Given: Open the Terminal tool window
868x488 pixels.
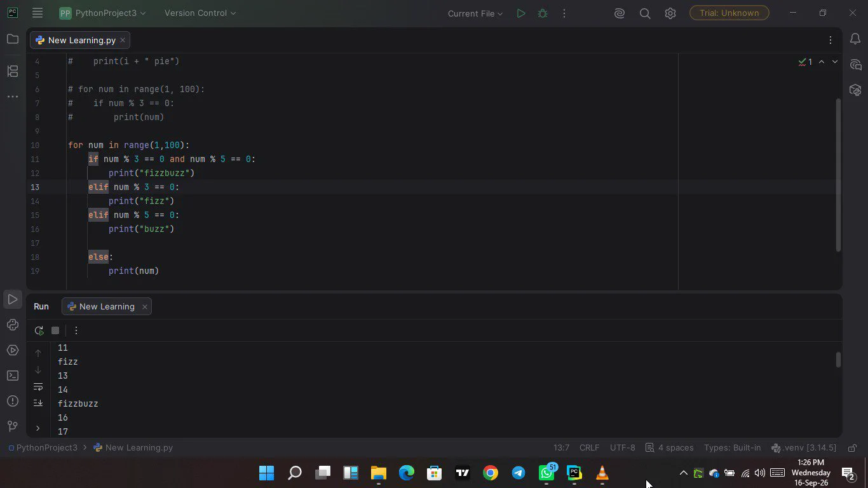Looking at the screenshot, I should point(13,376).
